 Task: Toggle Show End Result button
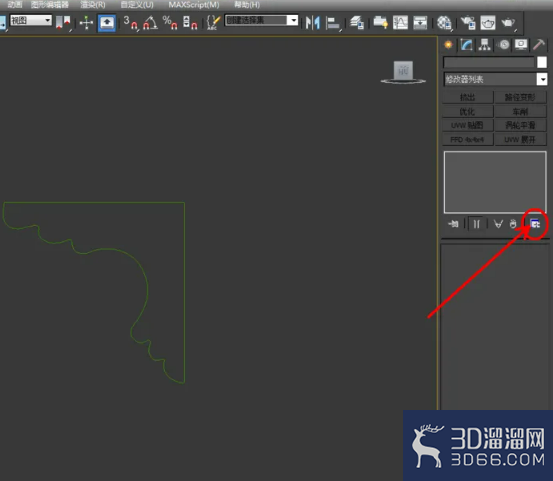(x=476, y=224)
